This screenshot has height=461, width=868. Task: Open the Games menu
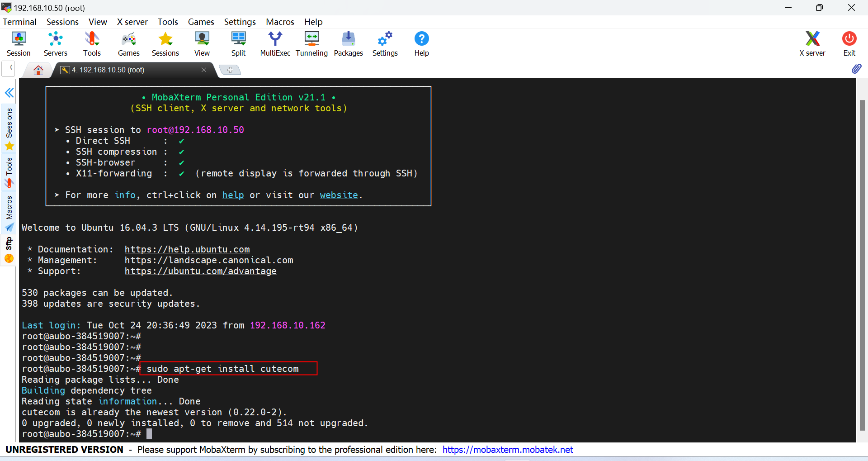(x=201, y=22)
